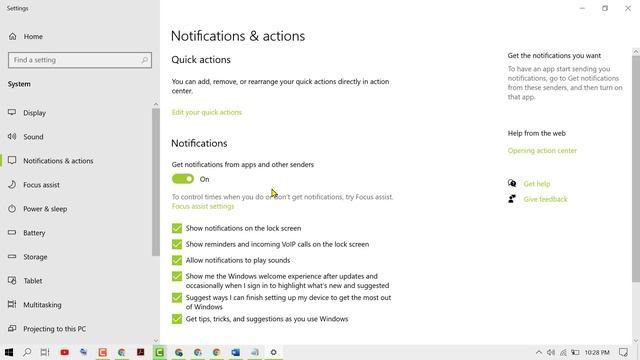Click the Storage drive icon
Image resolution: width=640 pixels, height=360 pixels.
12,256
